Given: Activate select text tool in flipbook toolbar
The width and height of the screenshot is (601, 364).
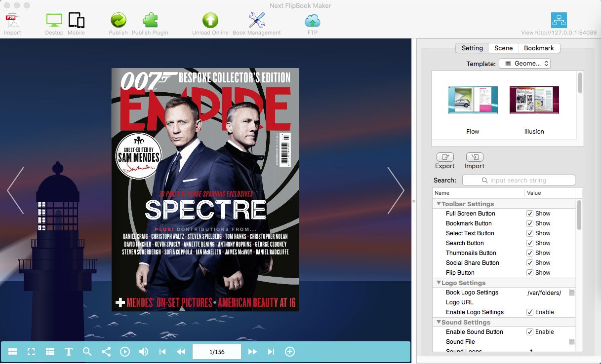Looking at the screenshot, I should 69,352.
